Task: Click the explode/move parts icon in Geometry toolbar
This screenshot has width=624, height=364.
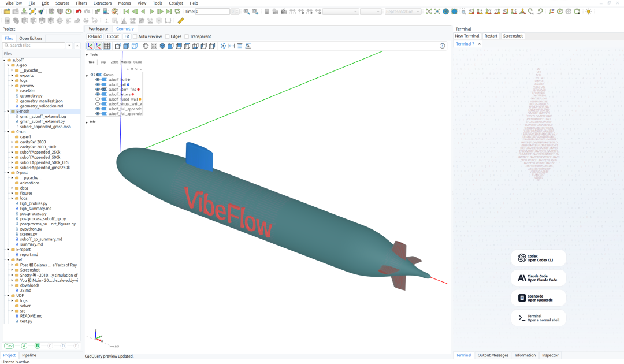Action: point(223,46)
